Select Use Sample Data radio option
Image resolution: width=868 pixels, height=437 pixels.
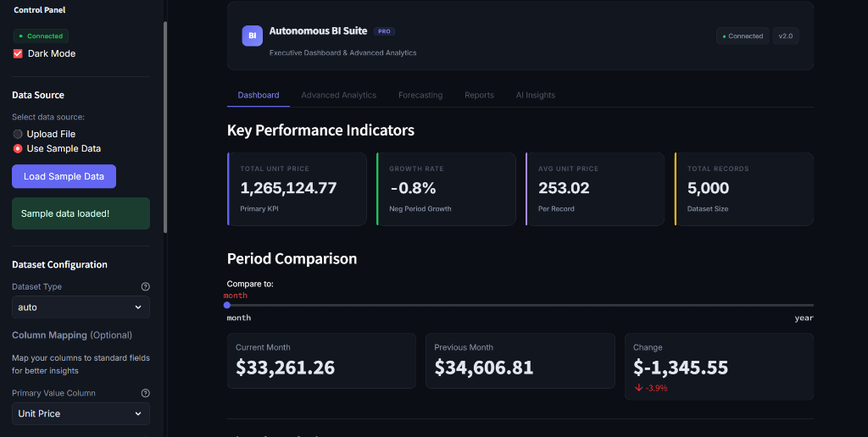[18, 149]
